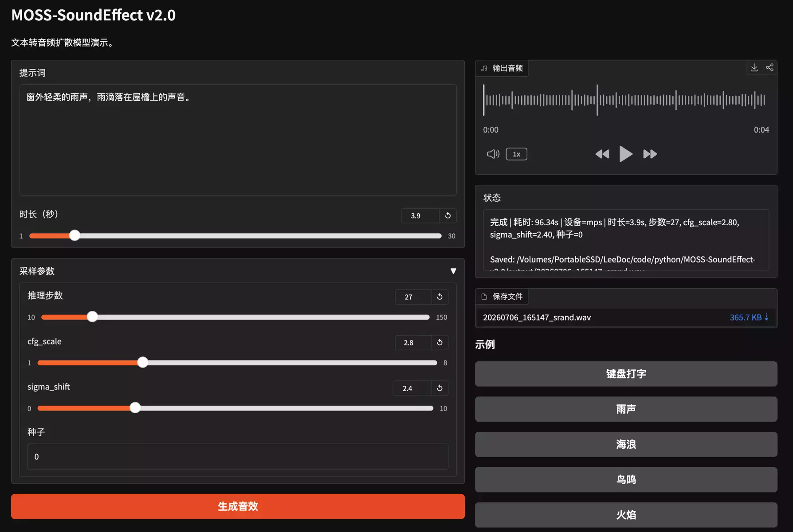Change the 1x playback speed

[516, 154]
